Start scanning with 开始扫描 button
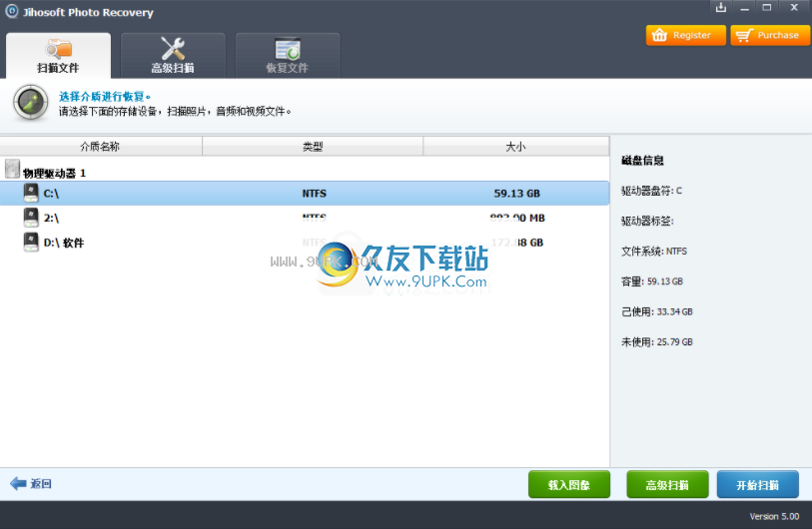This screenshot has width=812, height=529. coord(758,485)
